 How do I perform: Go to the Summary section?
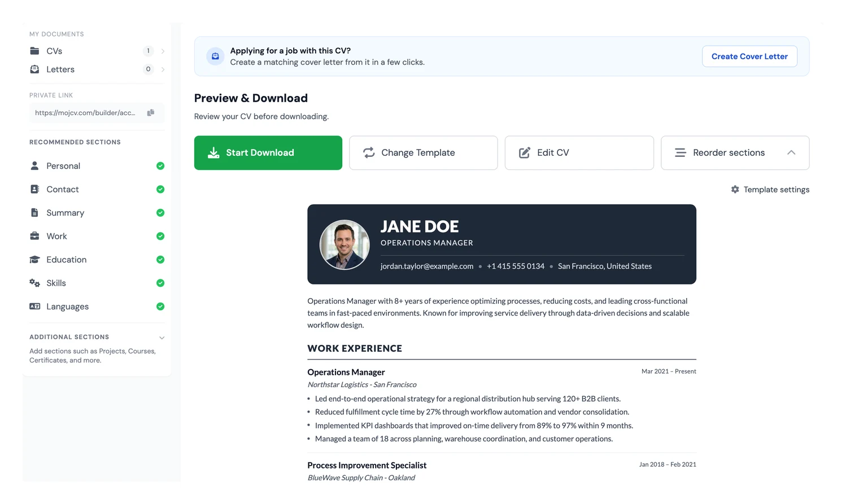click(97, 213)
